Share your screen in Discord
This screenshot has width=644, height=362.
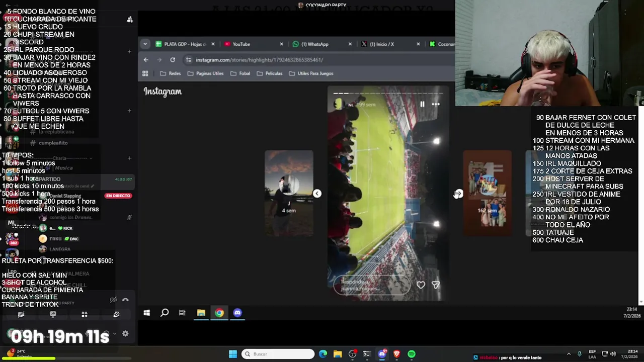point(53,314)
